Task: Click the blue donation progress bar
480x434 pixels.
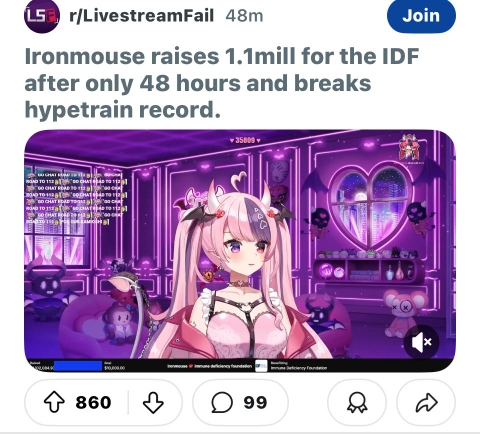Action: [x=78, y=366]
